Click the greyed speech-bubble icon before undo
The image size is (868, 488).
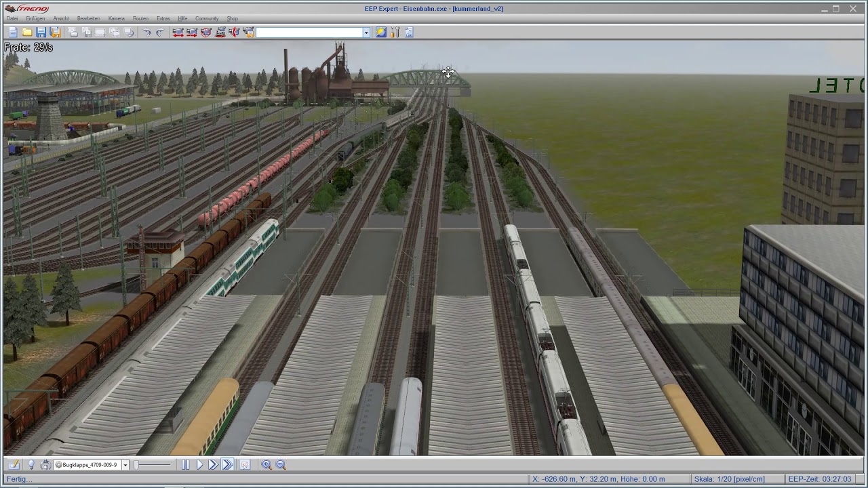click(x=129, y=33)
